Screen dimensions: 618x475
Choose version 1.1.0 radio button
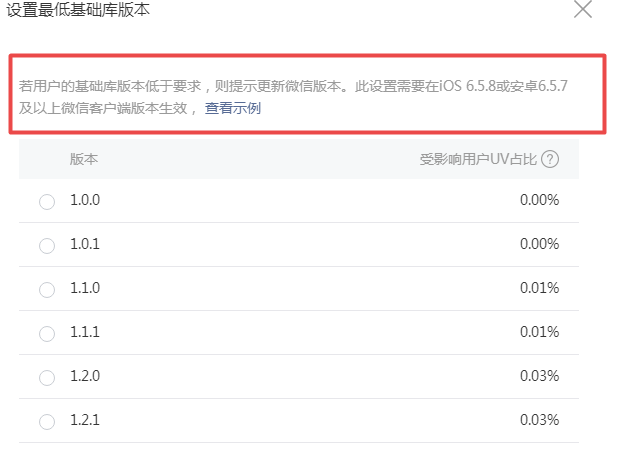[47, 290]
